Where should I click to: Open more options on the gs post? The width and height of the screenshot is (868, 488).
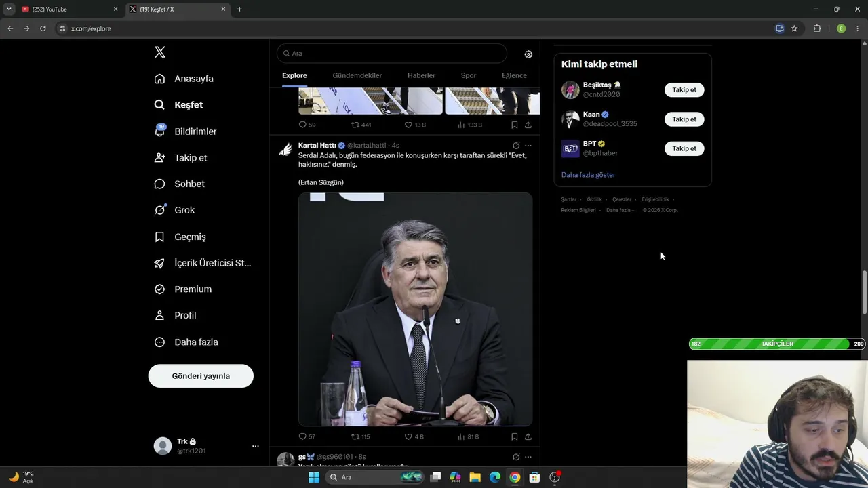[528, 457]
